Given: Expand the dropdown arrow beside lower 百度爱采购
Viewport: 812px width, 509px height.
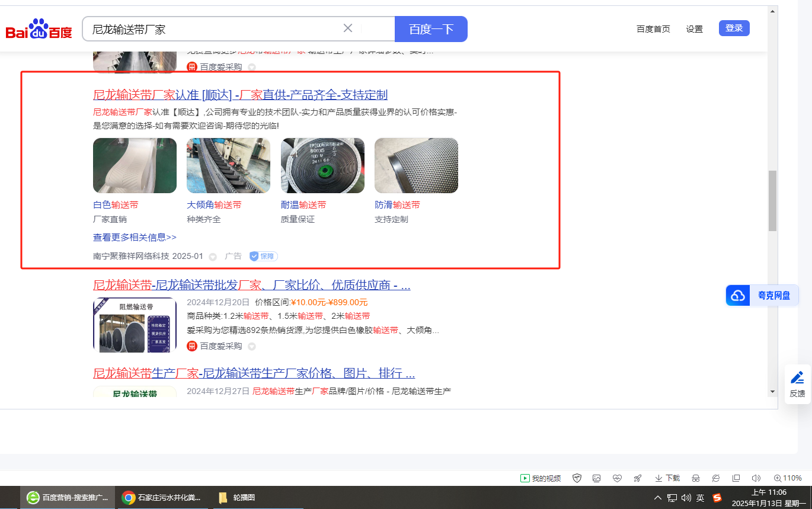Looking at the screenshot, I should point(251,347).
